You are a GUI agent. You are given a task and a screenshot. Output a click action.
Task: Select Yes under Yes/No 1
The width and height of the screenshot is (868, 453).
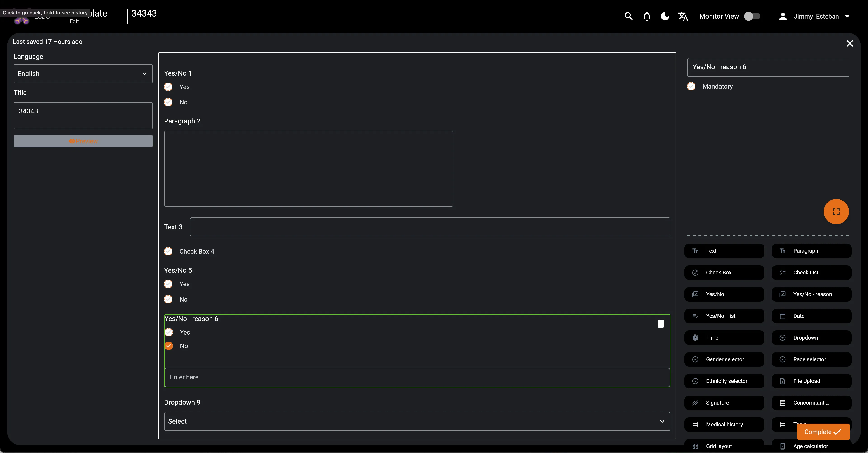(168, 87)
